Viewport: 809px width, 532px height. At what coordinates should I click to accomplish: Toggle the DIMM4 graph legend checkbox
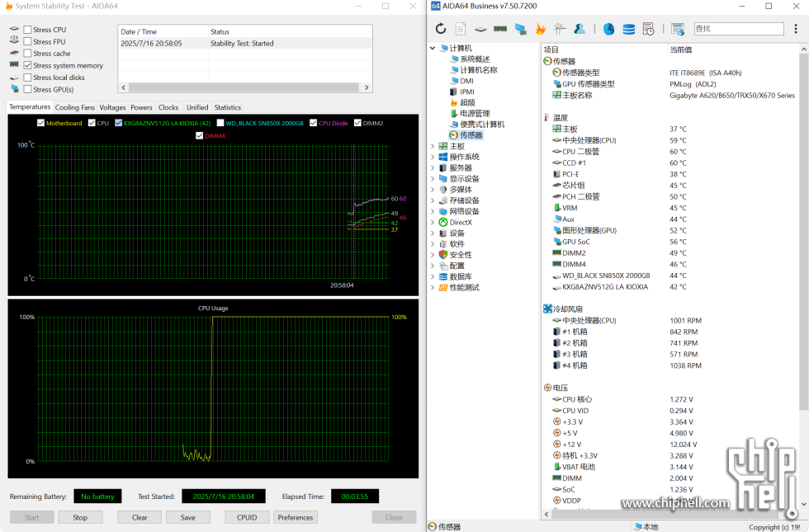199,136
